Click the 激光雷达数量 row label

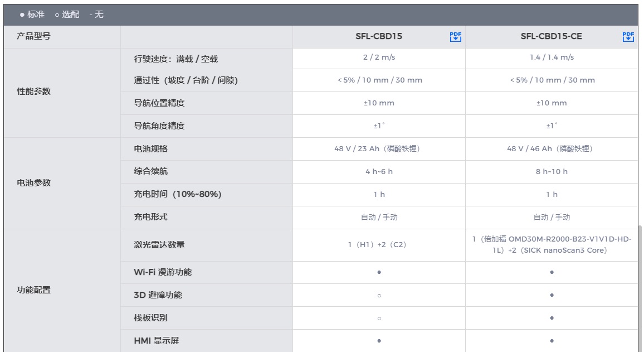[159, 245]
